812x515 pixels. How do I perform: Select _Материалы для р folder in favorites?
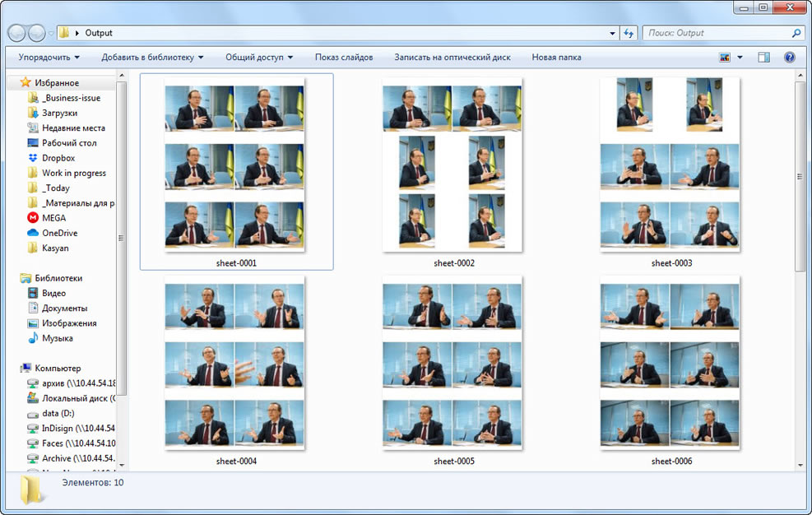click(x=78, y=202)
